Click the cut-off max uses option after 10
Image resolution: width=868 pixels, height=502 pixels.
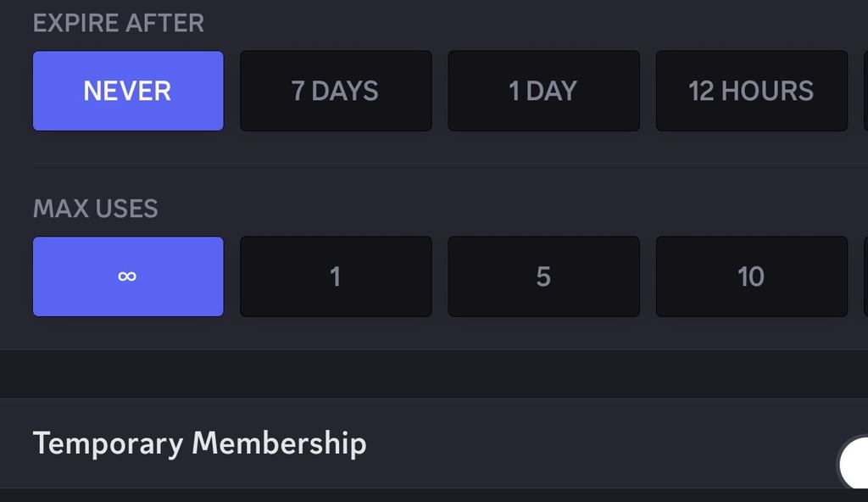pos(865,276)
